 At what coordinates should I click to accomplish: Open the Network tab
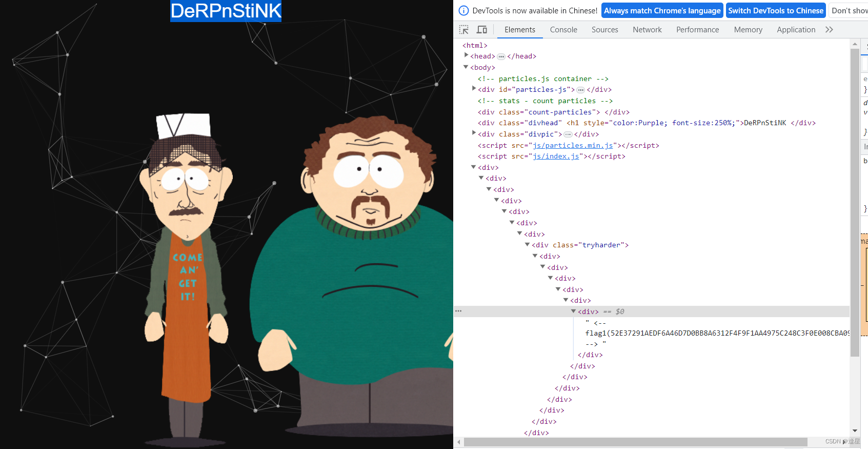click(647, 30)
